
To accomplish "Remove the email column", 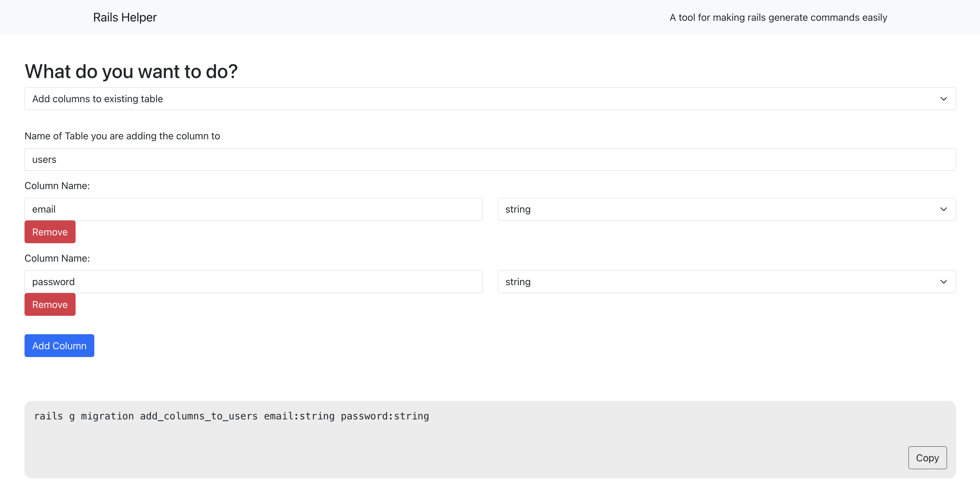I will (x=50, y=232).
